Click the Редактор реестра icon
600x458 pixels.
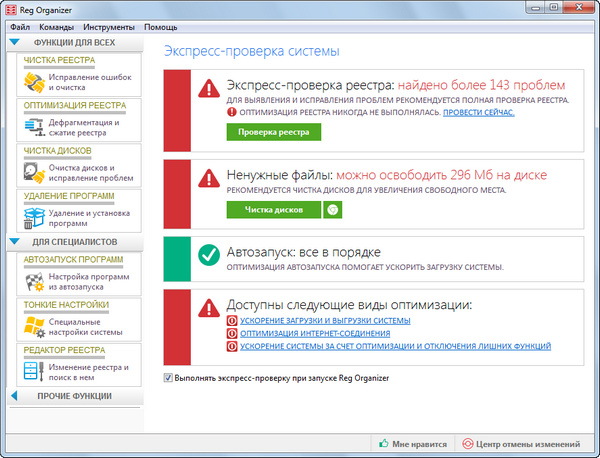point(33,372)
